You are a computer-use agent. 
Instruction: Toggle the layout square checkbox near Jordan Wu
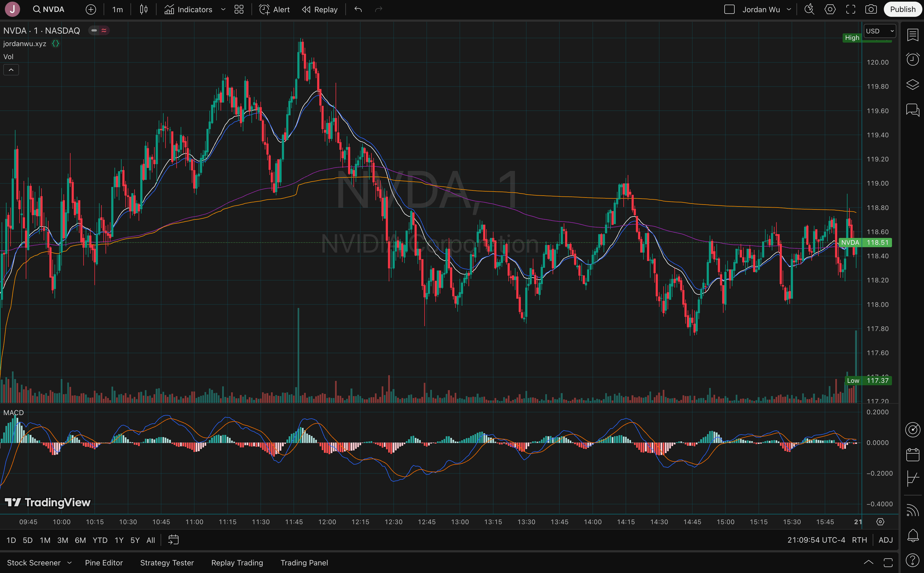tap(729, 9)
